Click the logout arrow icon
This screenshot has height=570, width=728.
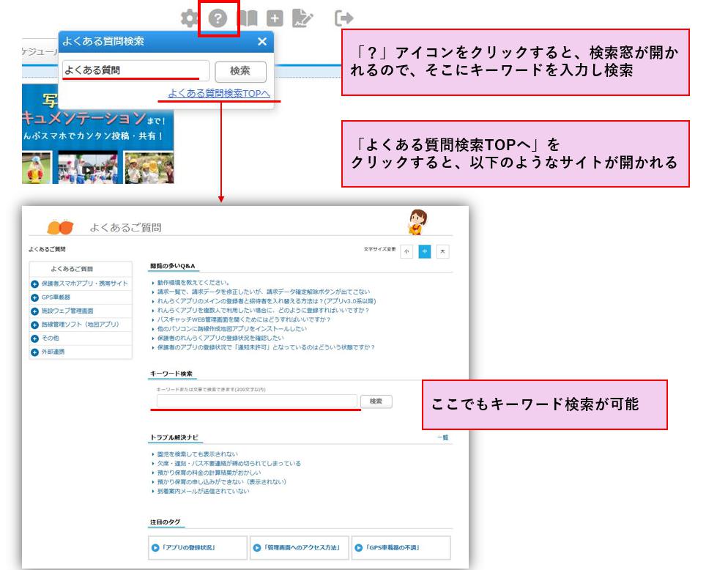343,18
